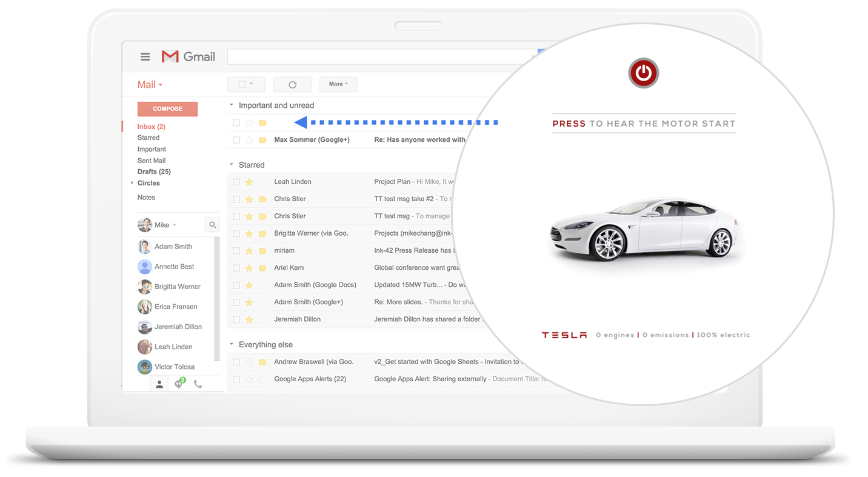Unstar the TT test msg take #2 email

[249, 199]
